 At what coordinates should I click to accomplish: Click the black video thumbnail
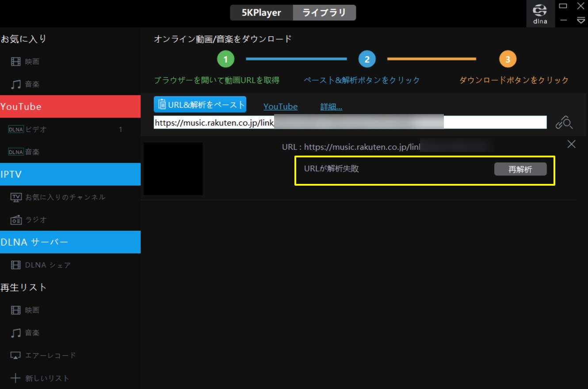173,168
